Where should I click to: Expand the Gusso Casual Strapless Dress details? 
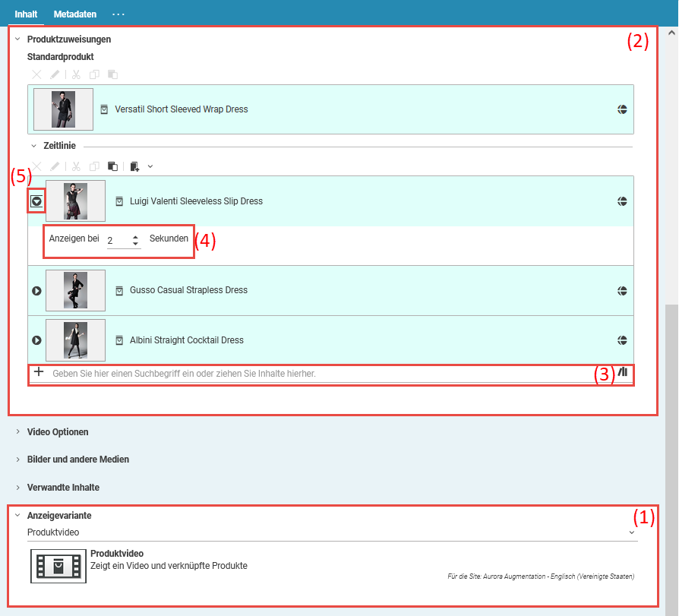coord(36,290)
